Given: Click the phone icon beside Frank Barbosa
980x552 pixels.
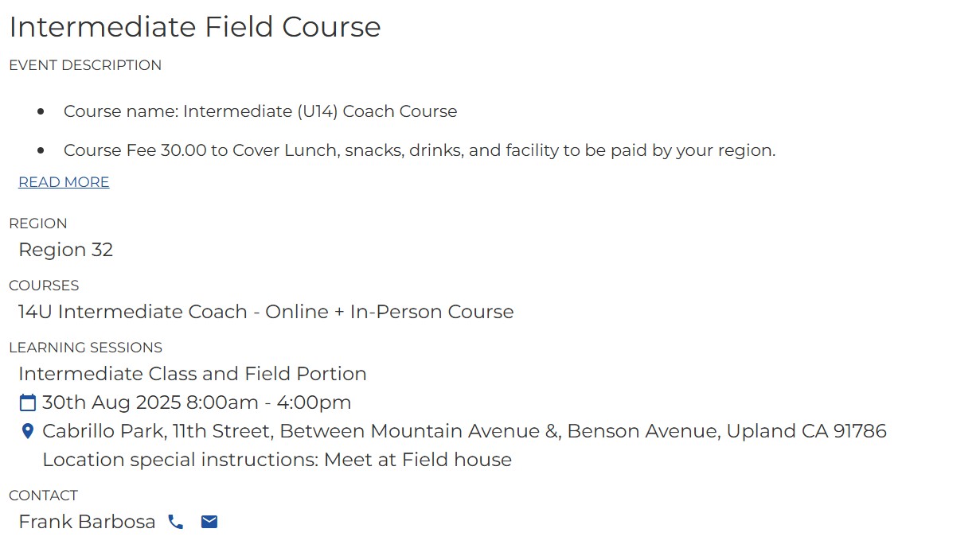Looking at the screenshot, I should (176, 522).
